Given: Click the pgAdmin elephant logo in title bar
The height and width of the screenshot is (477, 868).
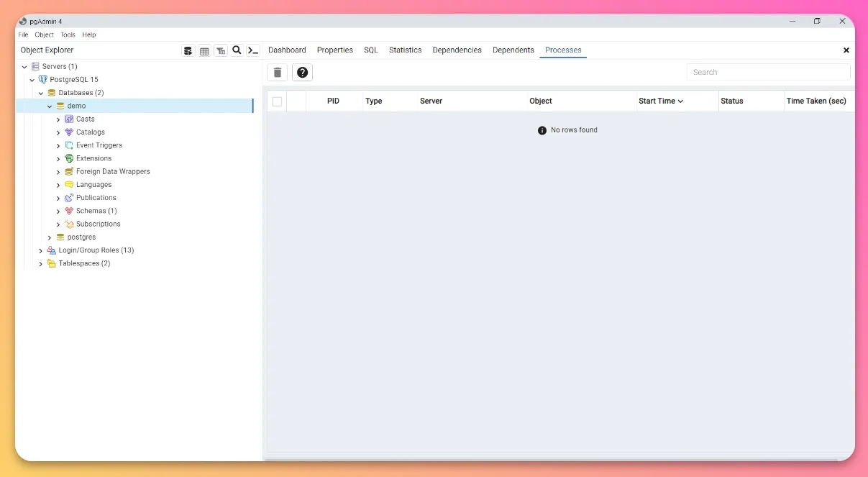Looking at the screenshot, I should pyautogui.click(x=23, y=22).
